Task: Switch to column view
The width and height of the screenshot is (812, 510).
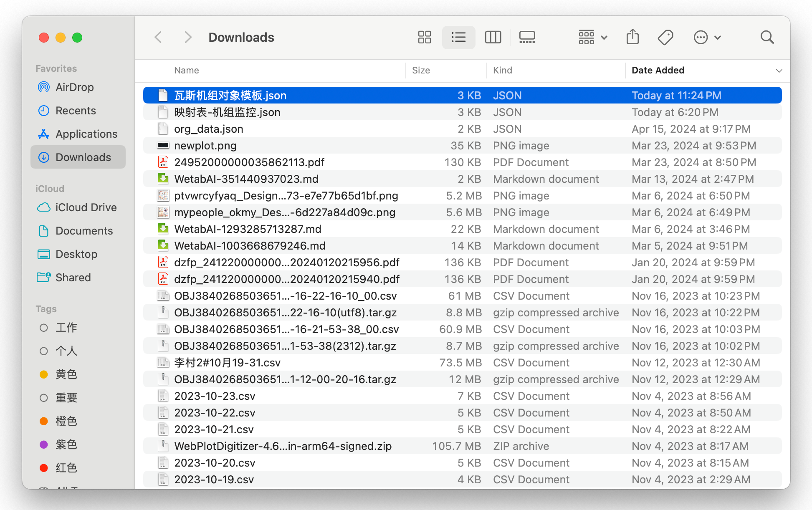Action: [493, 38]
